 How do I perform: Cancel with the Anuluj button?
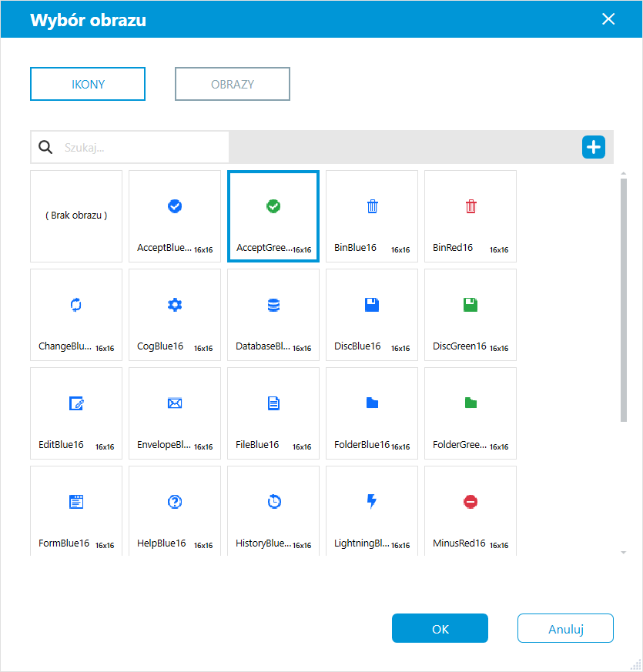pos(565,628)
